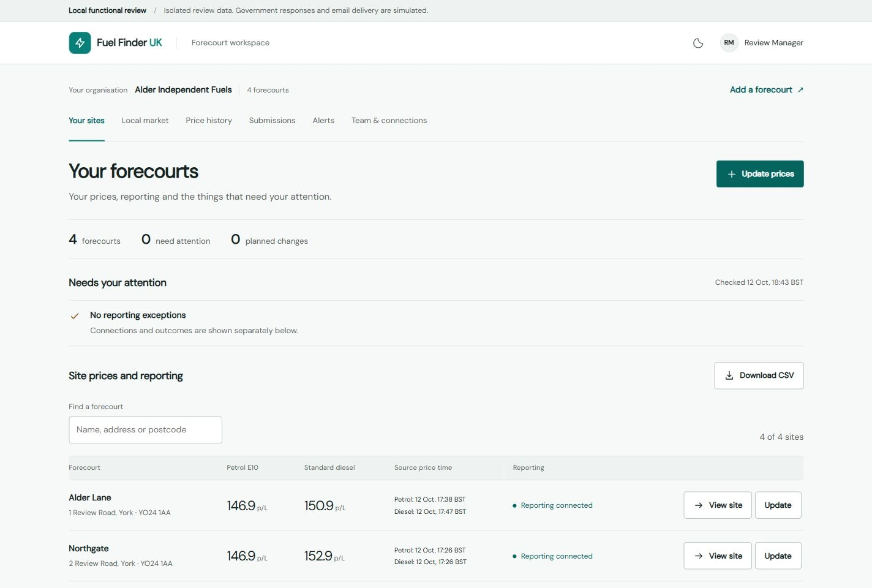This screenshot has height=588, width=872.
Task: Focus the Find a forecourt search field
Action: [145, 430]
